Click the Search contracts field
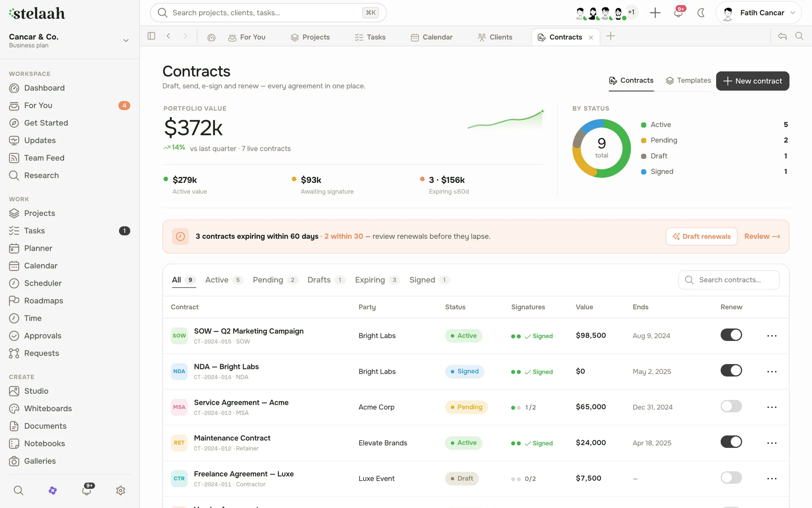 [729, 280]
